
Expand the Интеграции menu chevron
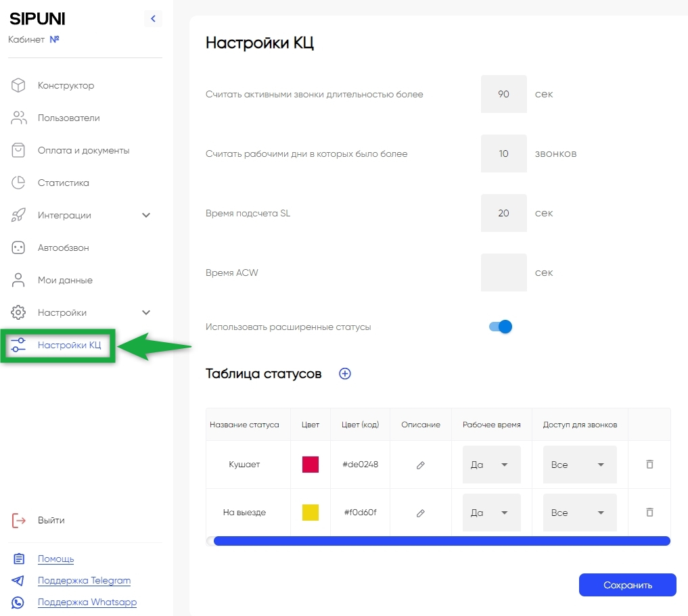[146, 215]
